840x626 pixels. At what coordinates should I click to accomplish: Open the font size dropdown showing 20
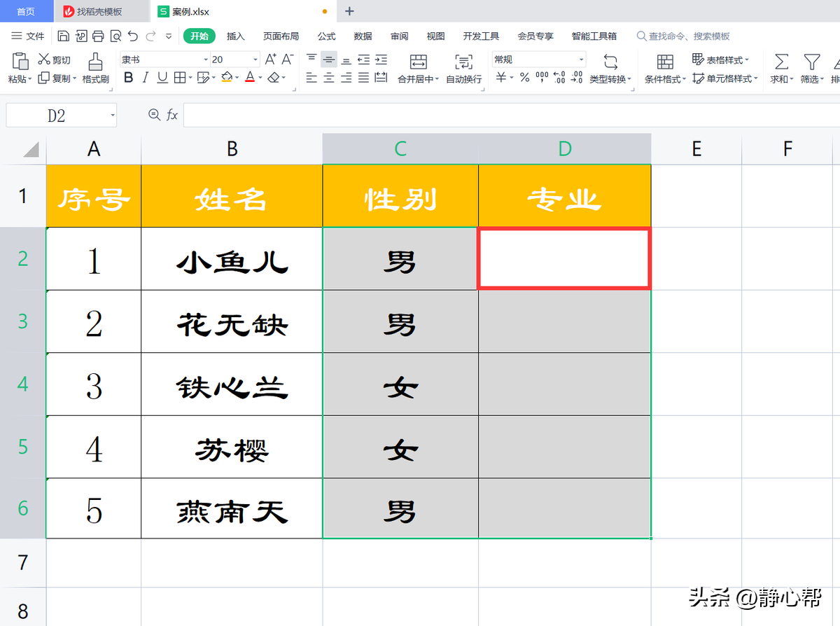255,60
